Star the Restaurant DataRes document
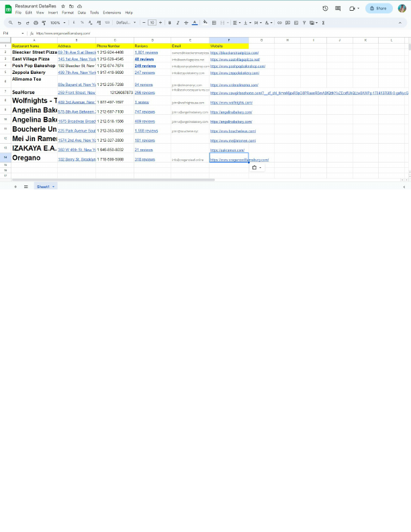This screenshot has height=532, width=411. (63, 7)
